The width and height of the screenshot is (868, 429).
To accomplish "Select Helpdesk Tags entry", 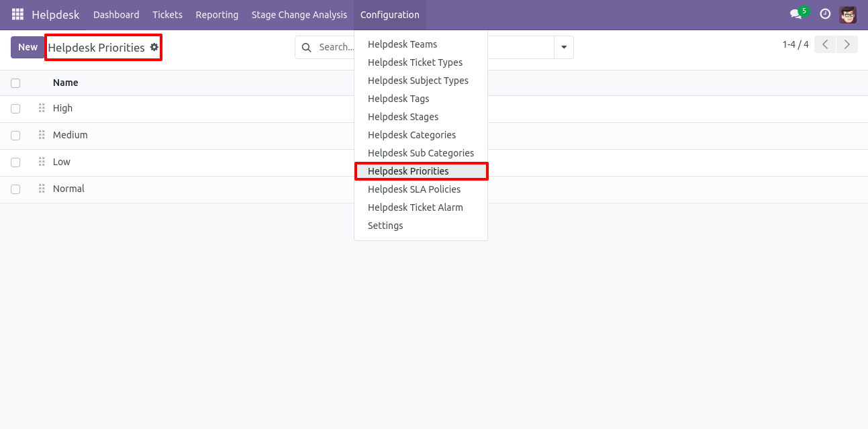I will [x=421, y=99].
